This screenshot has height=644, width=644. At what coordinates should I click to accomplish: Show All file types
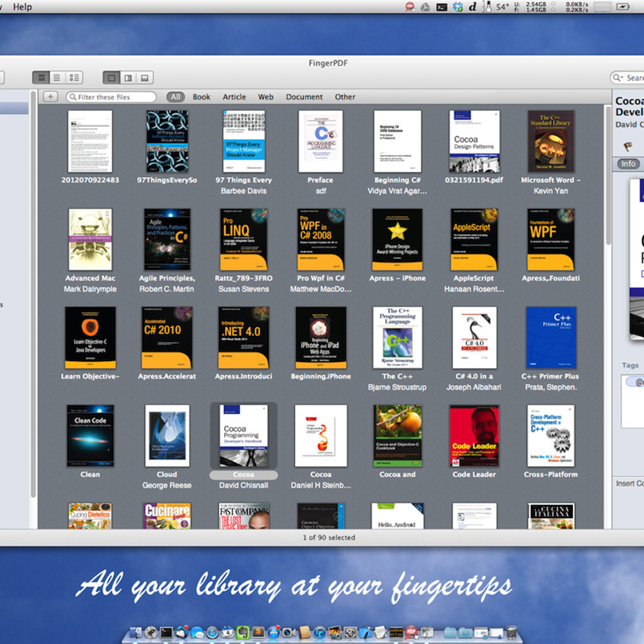pos(175,97)
